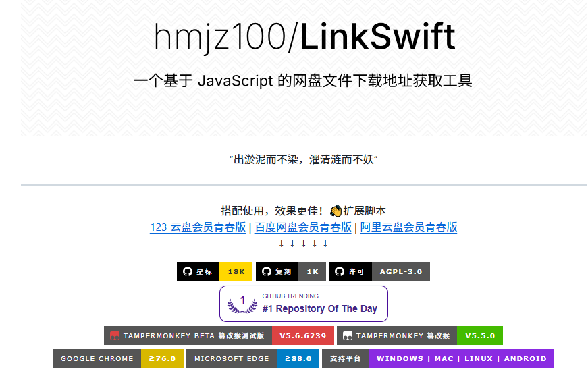Click the Microsoft Edge badge

pos(252,358)
